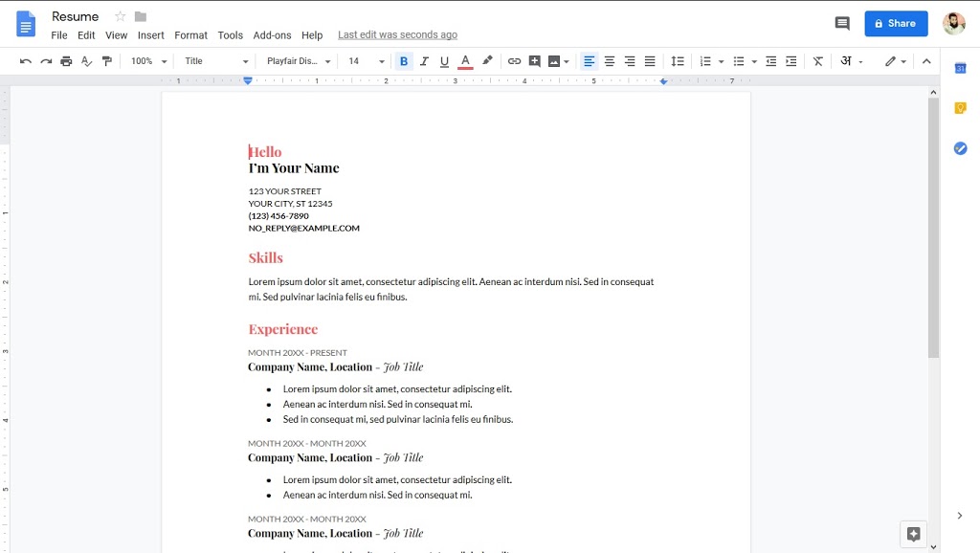Open the Add-ons menu
980x553 pixels.
coord(272,35)
